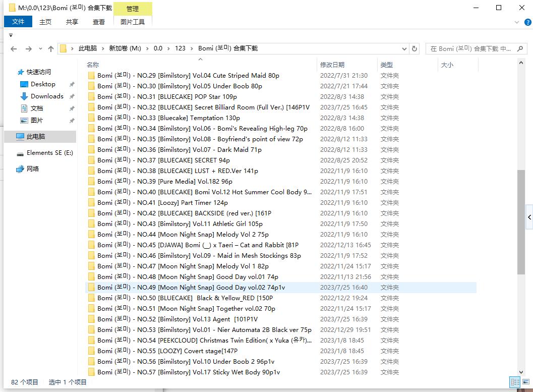Navigate up one folder level

coord(51,48)
